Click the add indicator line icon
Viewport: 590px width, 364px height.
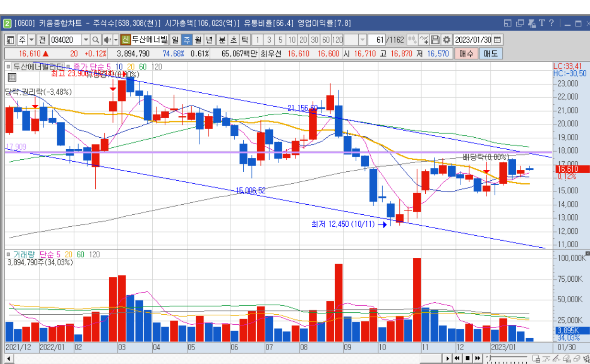pyautogui.click(x=424, y=40)
